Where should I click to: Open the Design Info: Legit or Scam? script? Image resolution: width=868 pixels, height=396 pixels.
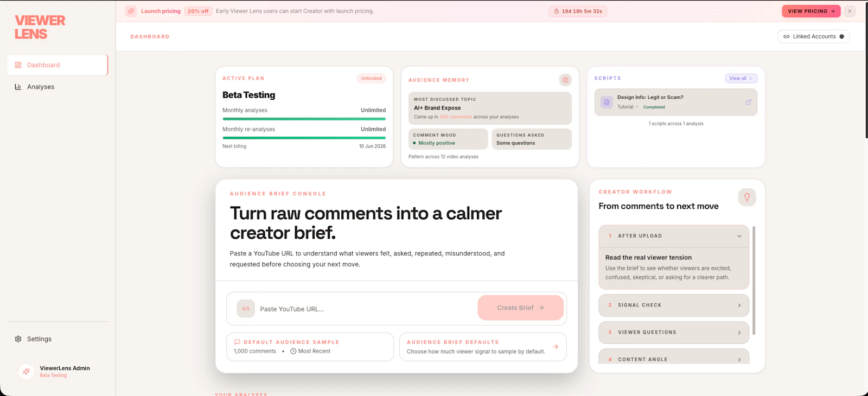[x=676, y=103]
